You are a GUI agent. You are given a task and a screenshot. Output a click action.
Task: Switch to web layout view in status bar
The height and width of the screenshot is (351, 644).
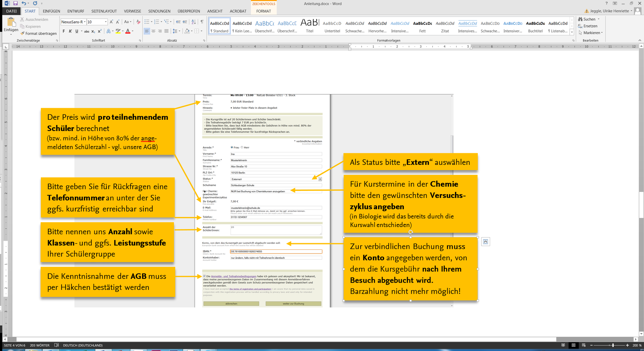coord(583,345)
